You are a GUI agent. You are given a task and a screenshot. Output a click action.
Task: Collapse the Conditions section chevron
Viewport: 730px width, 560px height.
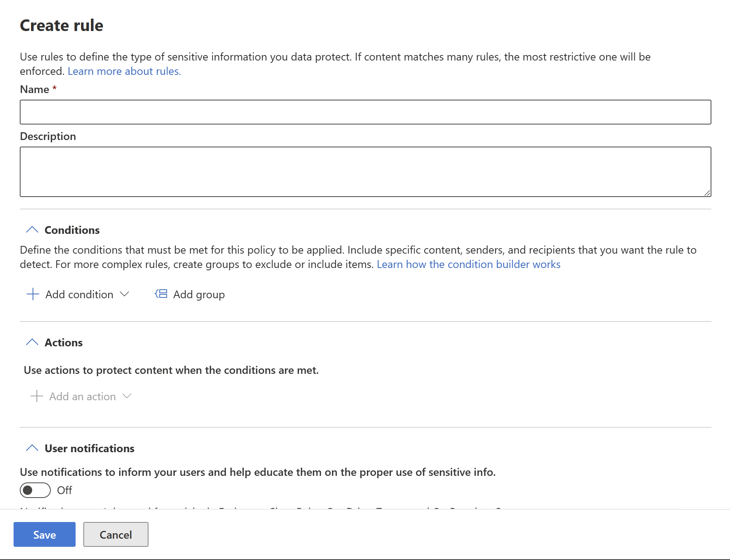click(32, 229)
